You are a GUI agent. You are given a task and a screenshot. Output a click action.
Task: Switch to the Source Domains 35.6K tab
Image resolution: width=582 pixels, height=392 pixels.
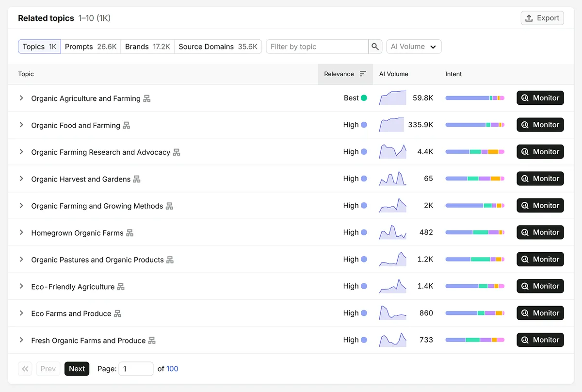point(218,47)
